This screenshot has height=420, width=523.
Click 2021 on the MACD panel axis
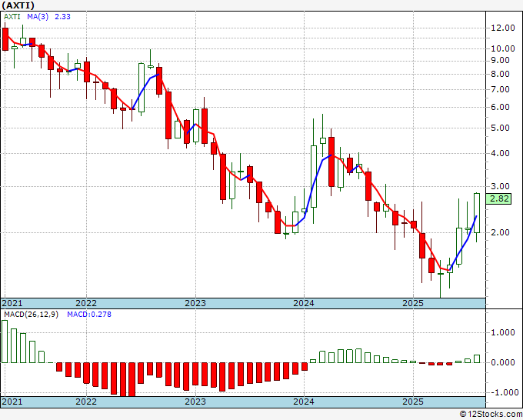click(12, 402)
